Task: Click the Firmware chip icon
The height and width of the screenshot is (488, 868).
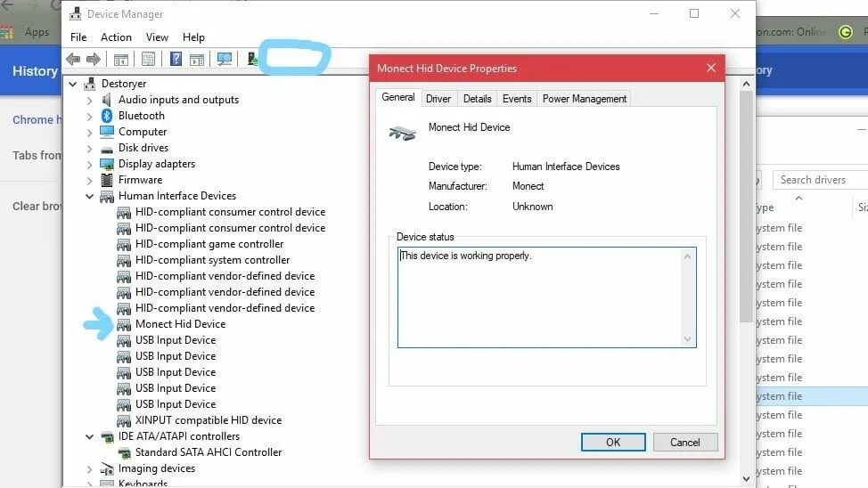Action: (x=107, y=180)
